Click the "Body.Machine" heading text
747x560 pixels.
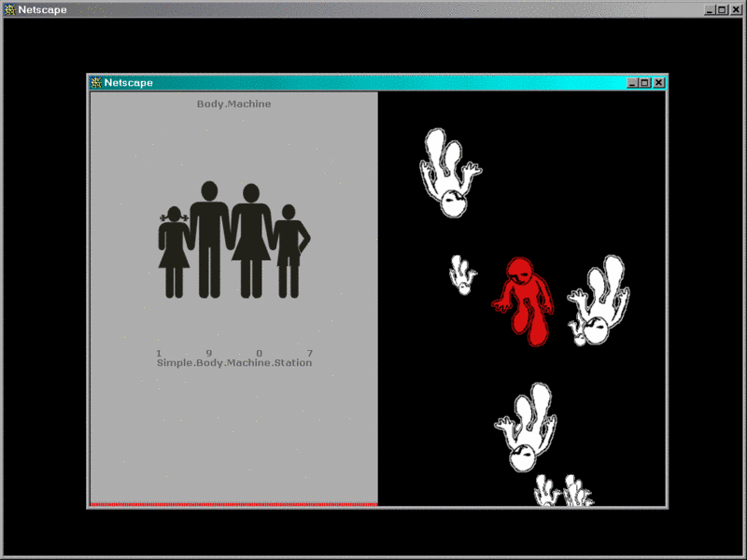pyautogui.click(x=234, y=104)
